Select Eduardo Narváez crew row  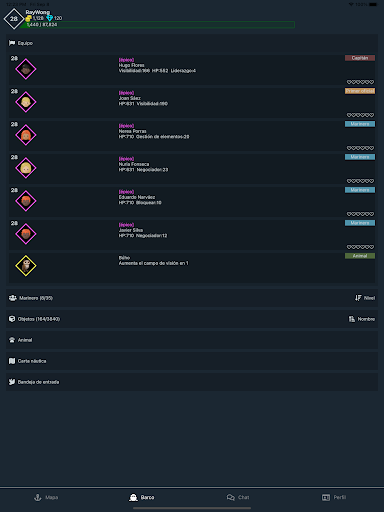click(192, 201)
